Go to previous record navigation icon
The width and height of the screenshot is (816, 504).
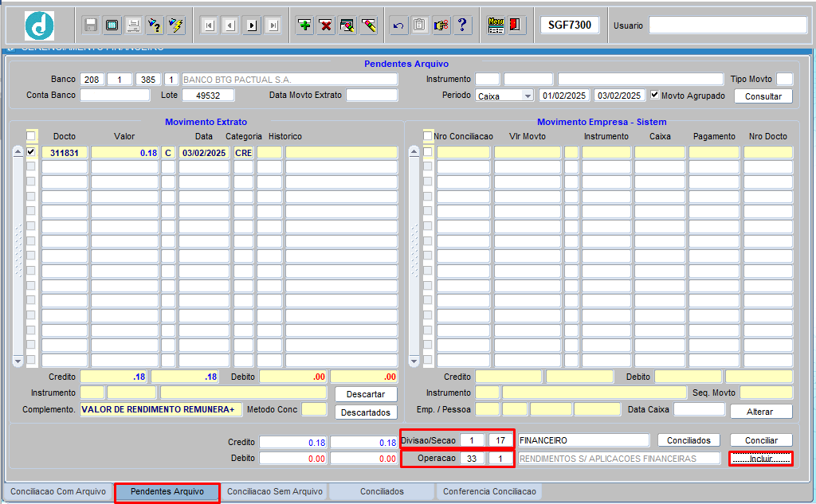(230, 25)
